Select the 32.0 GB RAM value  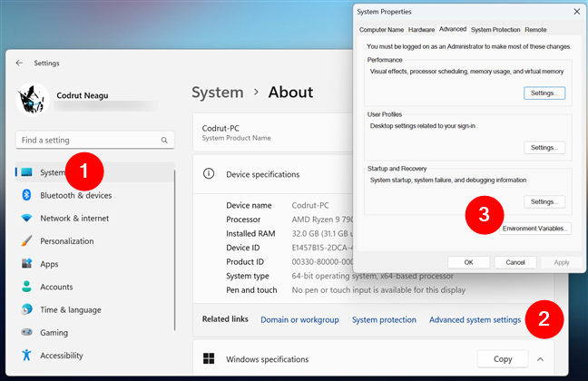322,234
